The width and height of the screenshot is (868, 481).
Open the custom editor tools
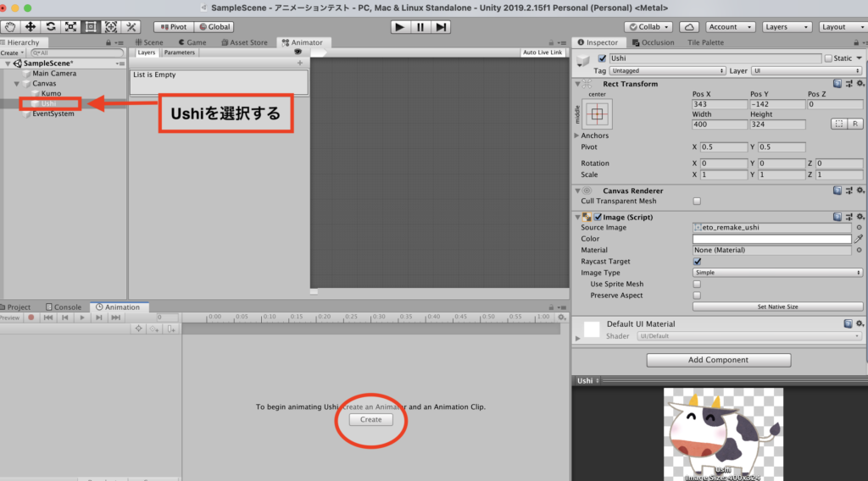[x=131, y=26]
